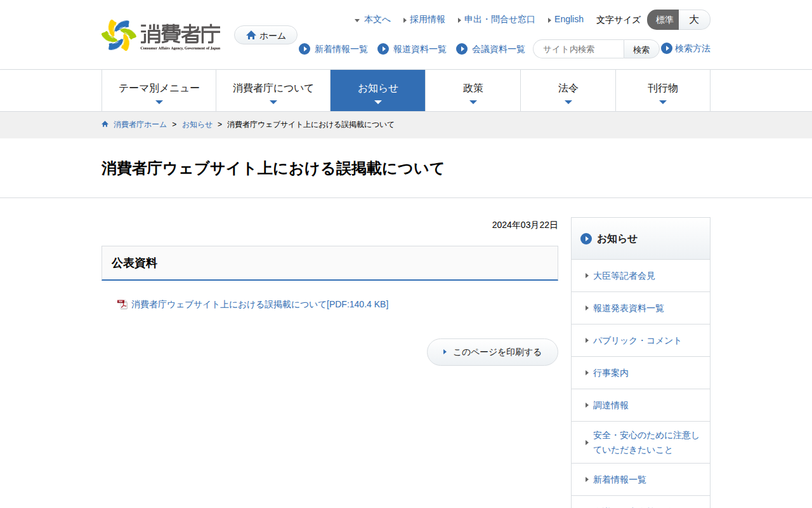Viewport: 812px width, 508px height.
Task: Open the 政策 dropdown menu
Action: [x=473, y=90]
